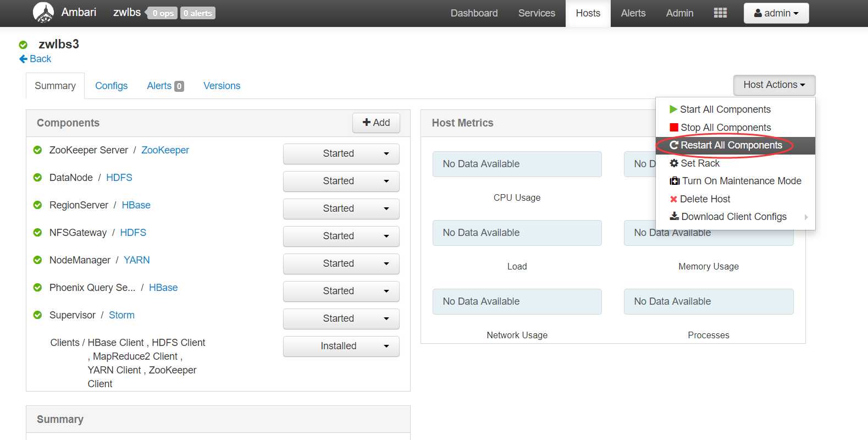Open NodeManager Started dropdown
The height and width of the screenshot is (440, 868).
point(341,263)
